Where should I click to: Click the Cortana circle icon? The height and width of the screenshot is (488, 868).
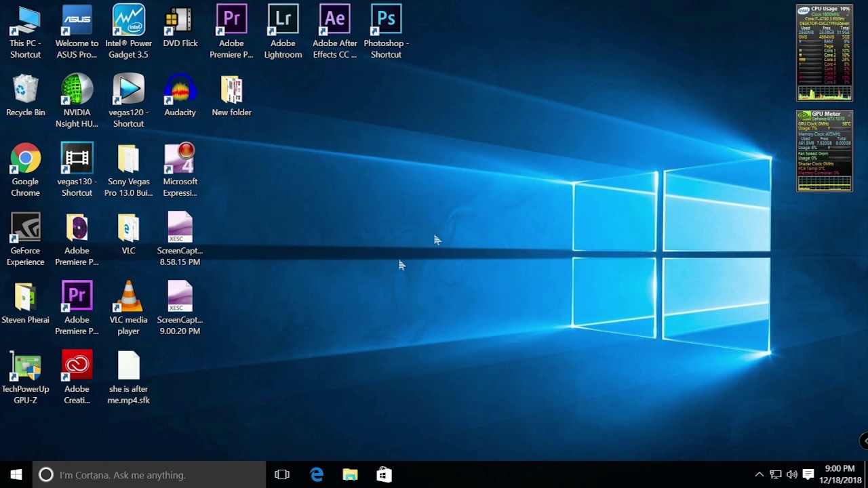(x=46, y=474)
